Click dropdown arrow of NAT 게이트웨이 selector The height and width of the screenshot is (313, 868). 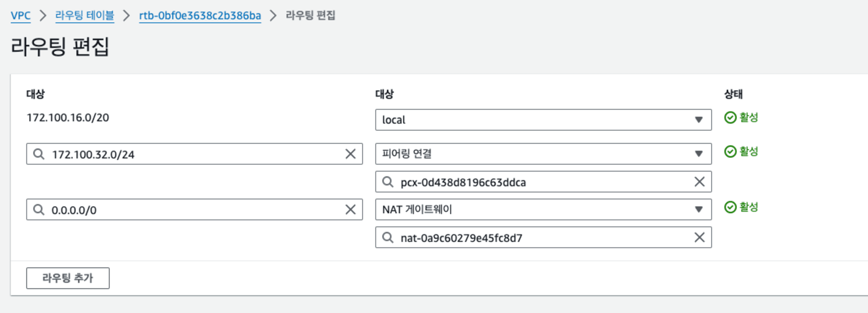pos(699,209)
